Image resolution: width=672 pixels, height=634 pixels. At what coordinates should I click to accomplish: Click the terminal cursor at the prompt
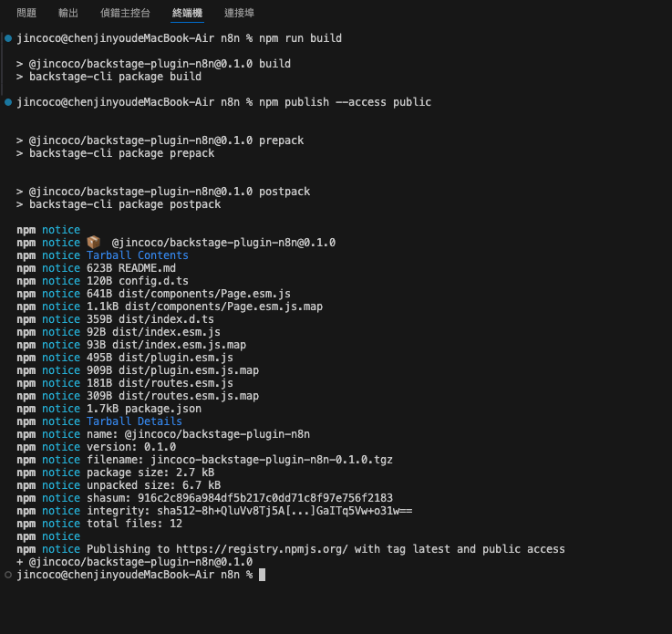point(263,575)
